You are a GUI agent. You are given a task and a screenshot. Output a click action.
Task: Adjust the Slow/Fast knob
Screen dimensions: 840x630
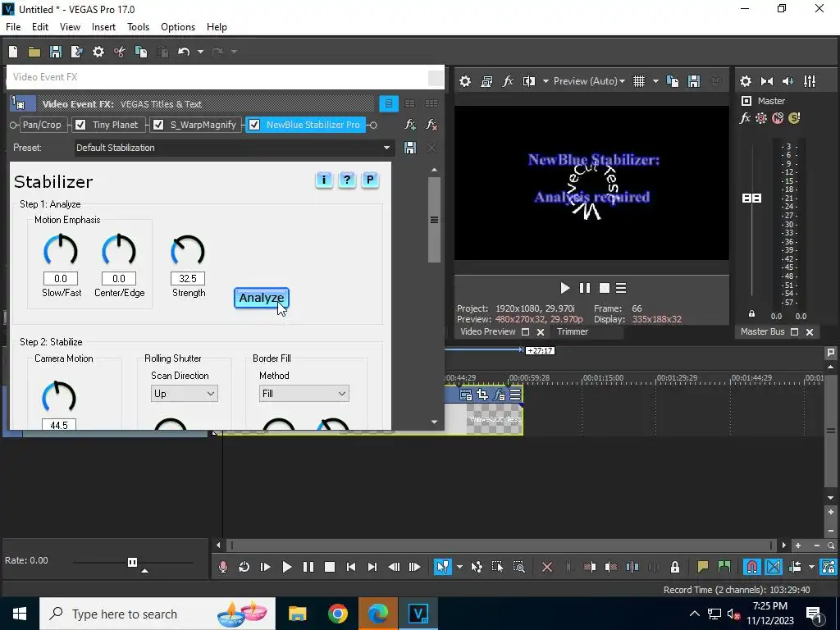(61, 249)
